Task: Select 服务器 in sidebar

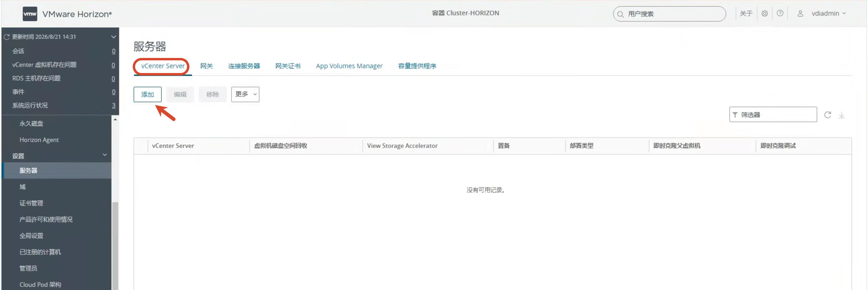Action: point(56,170)
